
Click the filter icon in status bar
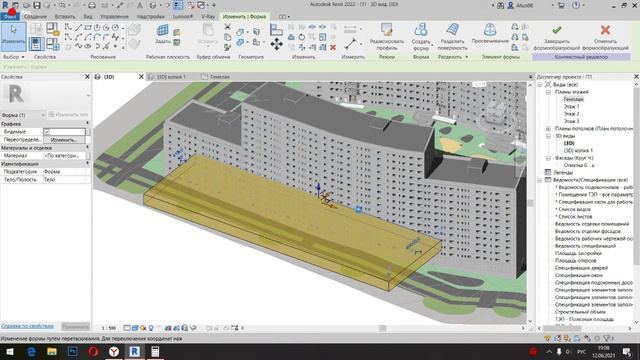click(607, 338)
